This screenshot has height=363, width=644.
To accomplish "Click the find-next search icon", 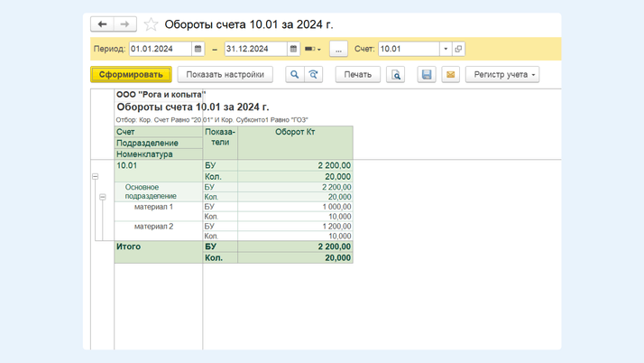I will [x=313, y=75].
